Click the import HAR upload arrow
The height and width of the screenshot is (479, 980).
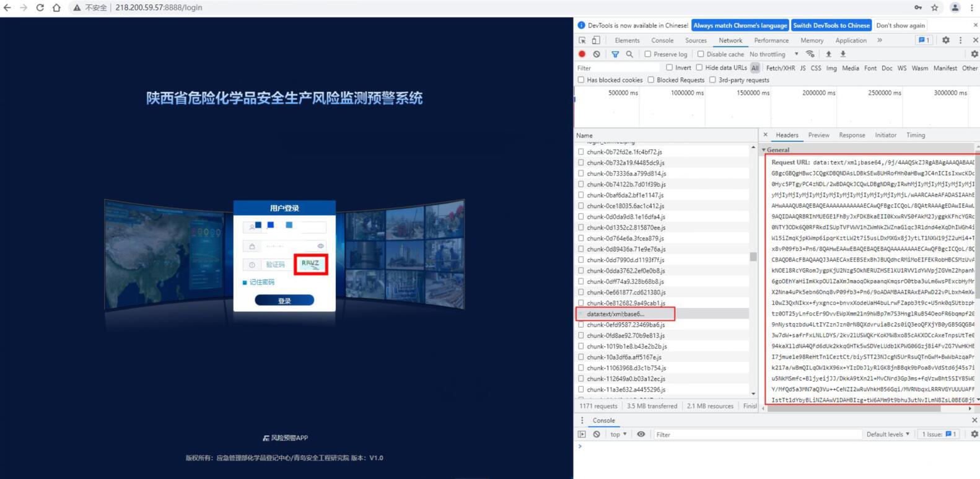[x=828, y=55]
